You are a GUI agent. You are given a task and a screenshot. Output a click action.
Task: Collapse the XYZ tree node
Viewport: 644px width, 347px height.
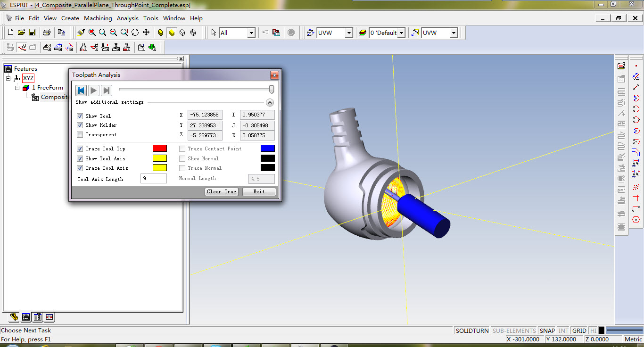point(8,78)
